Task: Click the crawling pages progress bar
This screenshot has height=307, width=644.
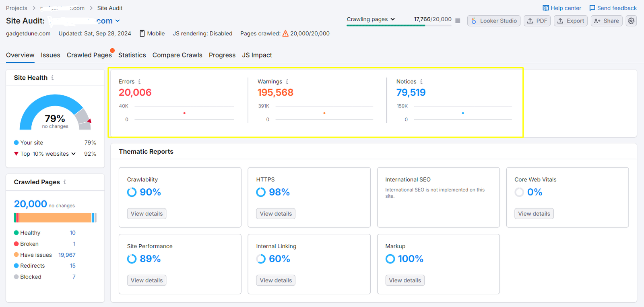Action: pyautogui.click(x=399, y=25)
